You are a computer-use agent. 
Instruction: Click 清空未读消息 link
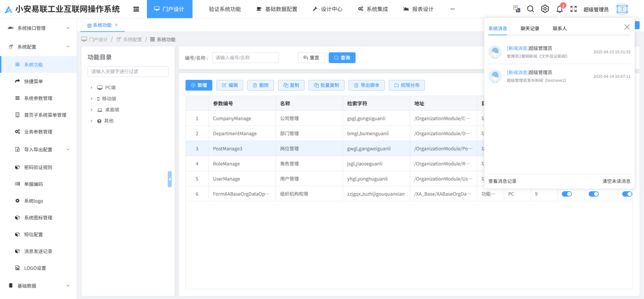click(x=616, y=181)
